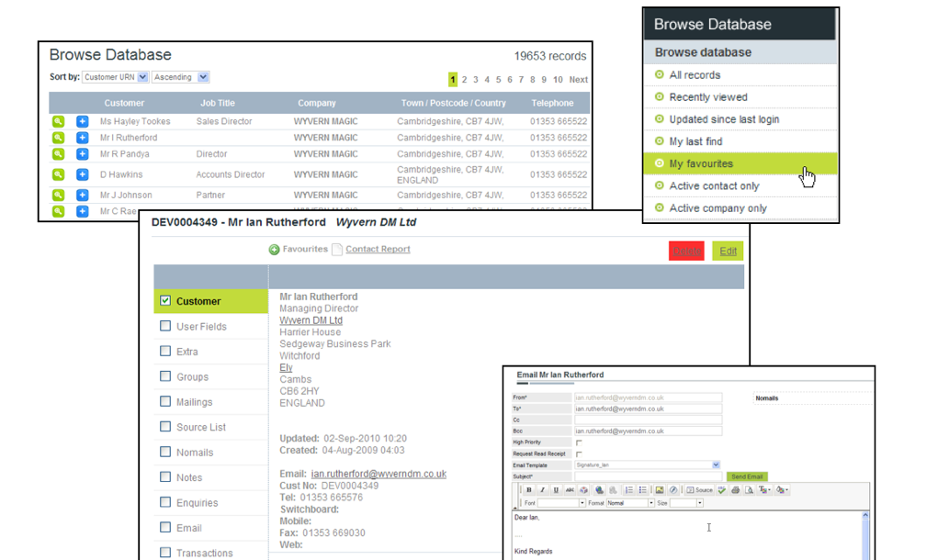Click the Insert Flash icon in email toolbar

coord(673,490)
